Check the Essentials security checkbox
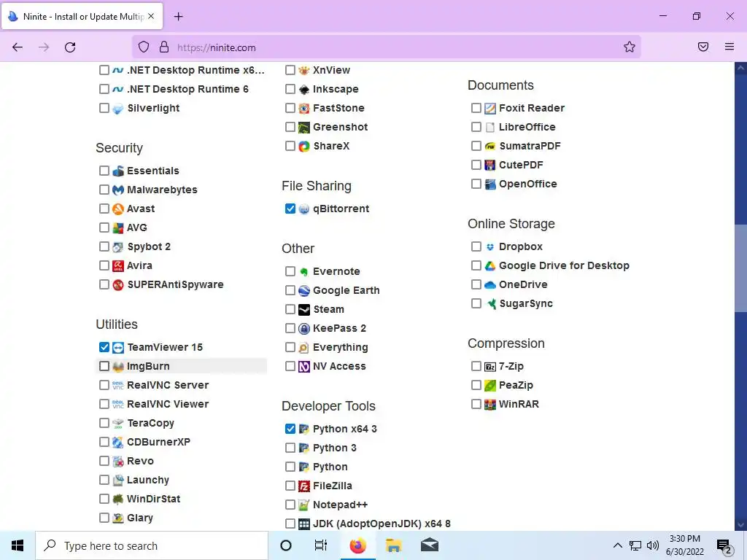The width and height of the screenshot is (747, 560). (x=104, y=171)
